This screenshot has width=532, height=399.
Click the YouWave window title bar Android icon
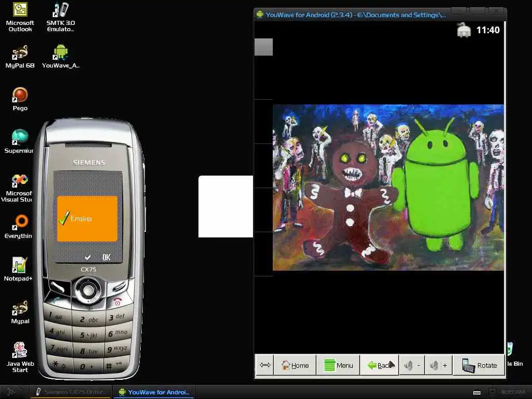[x=260, y=15]
